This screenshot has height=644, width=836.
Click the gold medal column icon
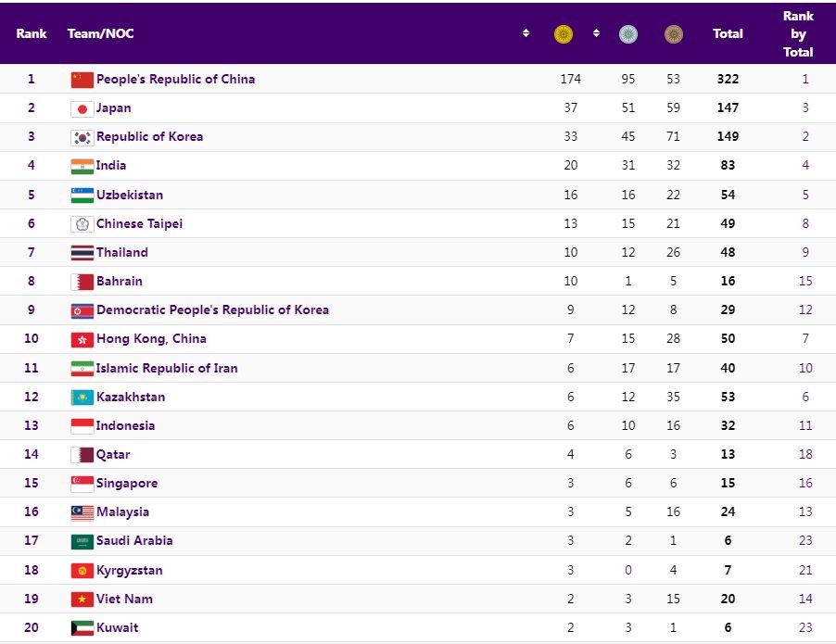pos(563,34)
